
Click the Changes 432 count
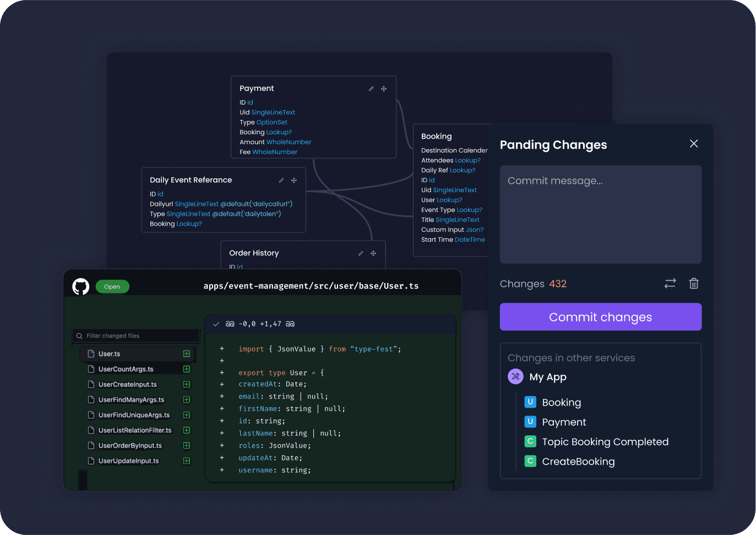coord(533,284)
